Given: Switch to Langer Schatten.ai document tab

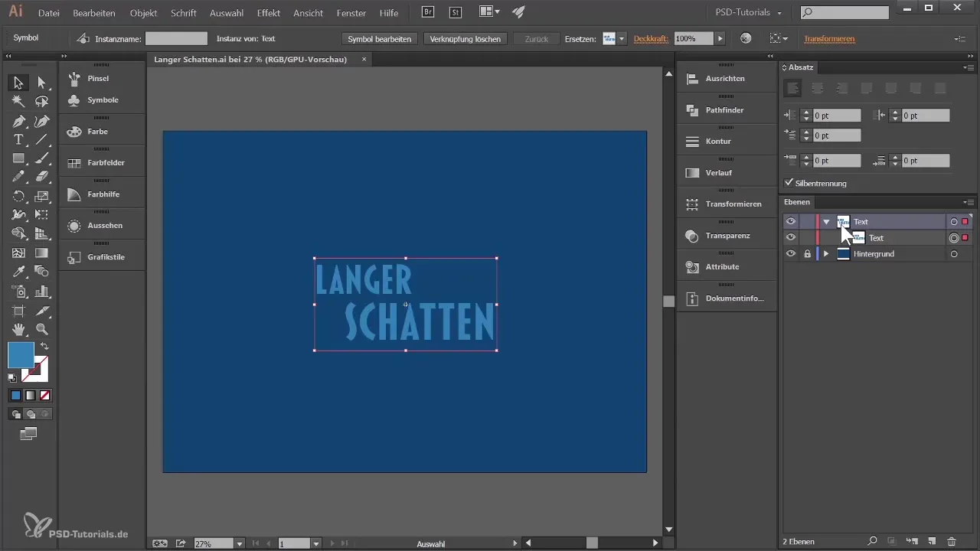Looking at the screenshot, I should [x=250, y=59].
